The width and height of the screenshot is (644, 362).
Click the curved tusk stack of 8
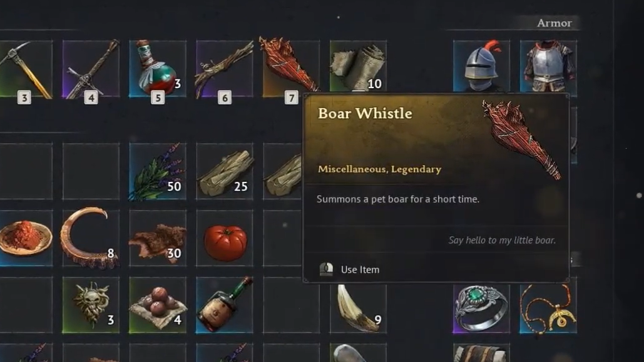click(91, 238)
